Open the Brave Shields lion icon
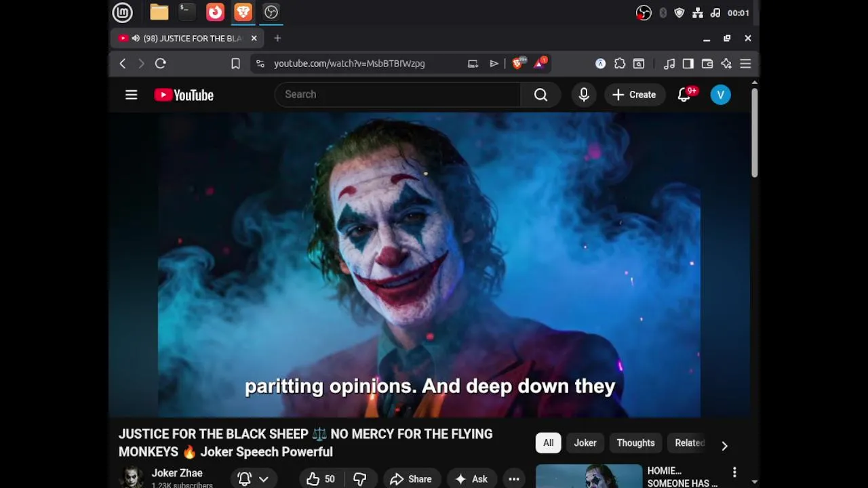 click(x=519, y=63)
